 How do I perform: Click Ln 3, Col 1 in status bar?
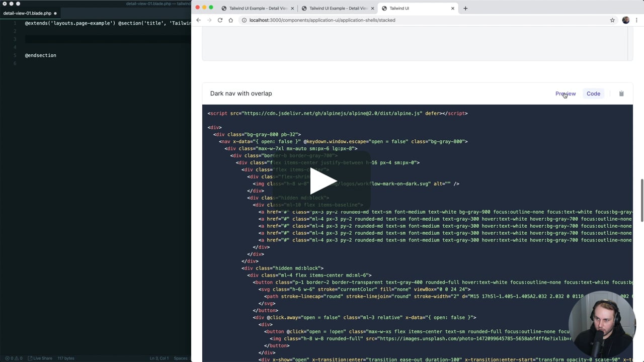click(160, 358)
